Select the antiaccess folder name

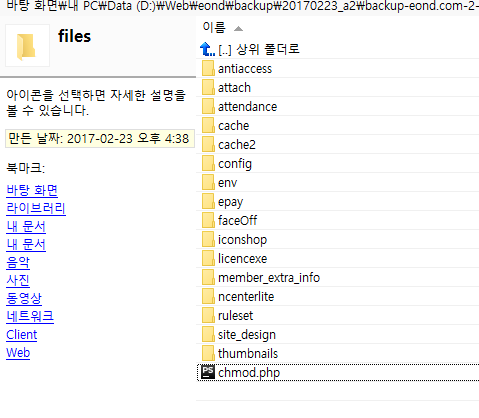tap(245, 69)
